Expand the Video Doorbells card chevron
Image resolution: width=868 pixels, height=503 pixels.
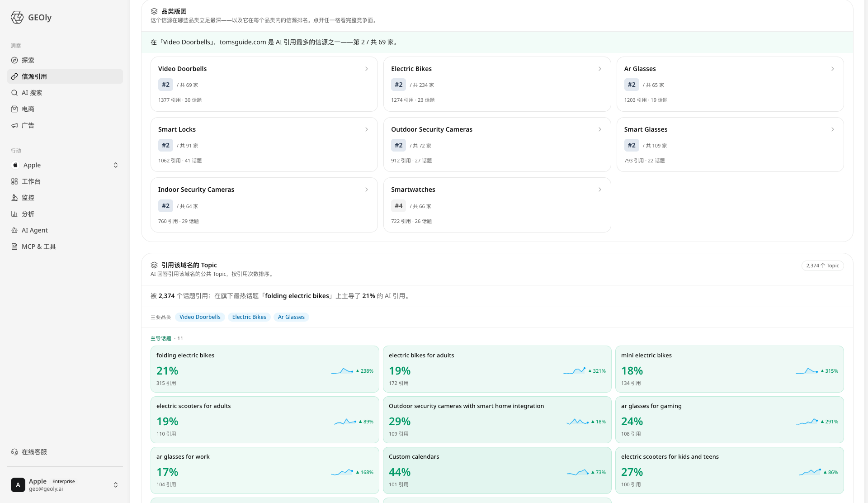pyautogui.click(x=367, y=69)
